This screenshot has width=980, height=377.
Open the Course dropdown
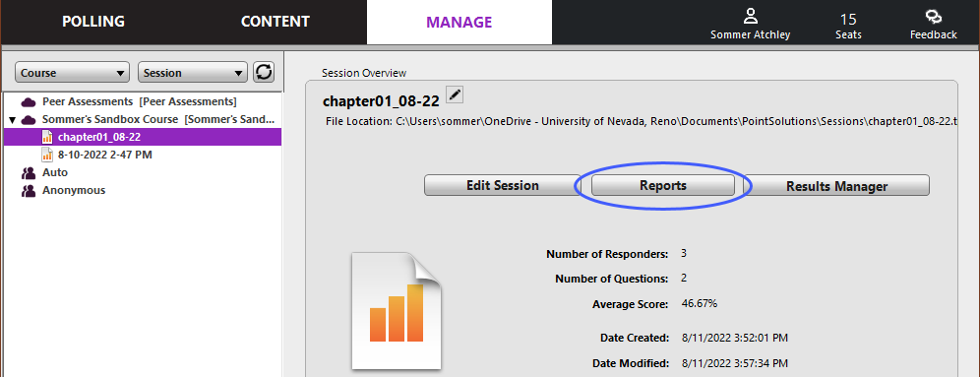coord(72,73)
